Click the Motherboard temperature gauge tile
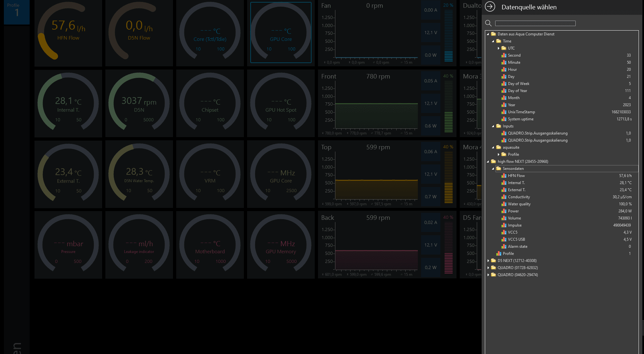The image size is (644, 354). point(210,245)
